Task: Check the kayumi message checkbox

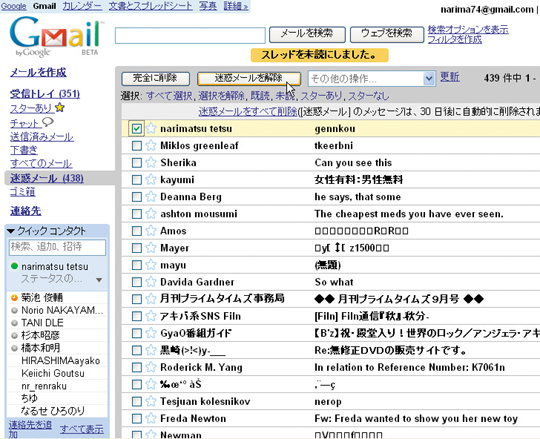Action: click(137, 180)
